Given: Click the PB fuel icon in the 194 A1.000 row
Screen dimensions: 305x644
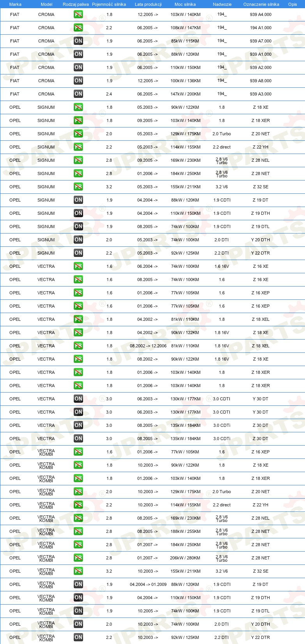Looking at the screenshot, I should pos(78,28).
